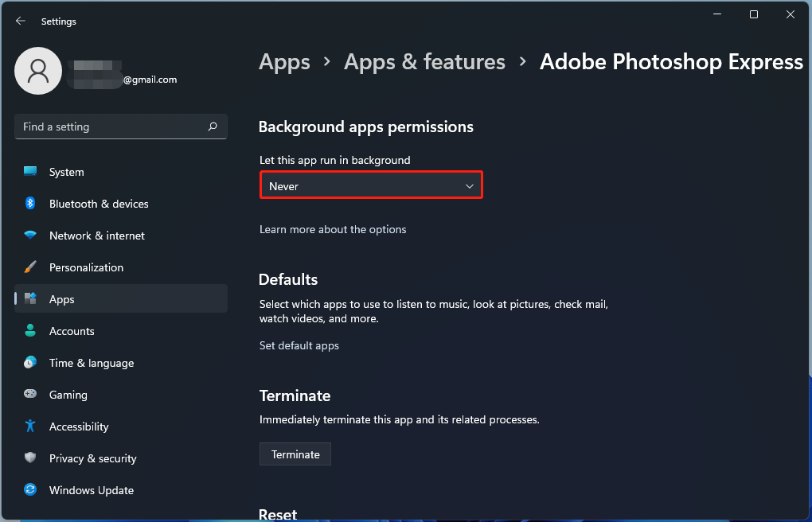Click the dropdown chevron beside Never
The image size is (812, 522).
tap(470, 186)
